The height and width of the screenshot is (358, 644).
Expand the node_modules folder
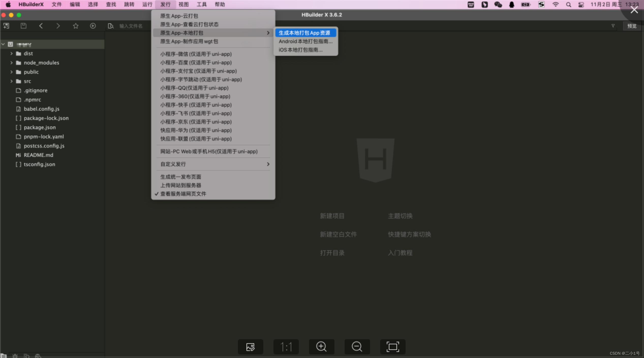11,62
